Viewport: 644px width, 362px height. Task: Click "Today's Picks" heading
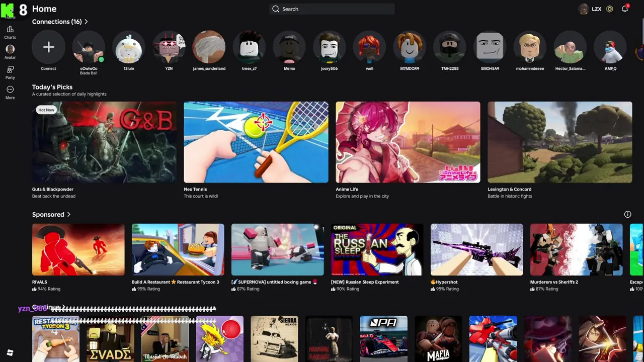coord(52,87)
